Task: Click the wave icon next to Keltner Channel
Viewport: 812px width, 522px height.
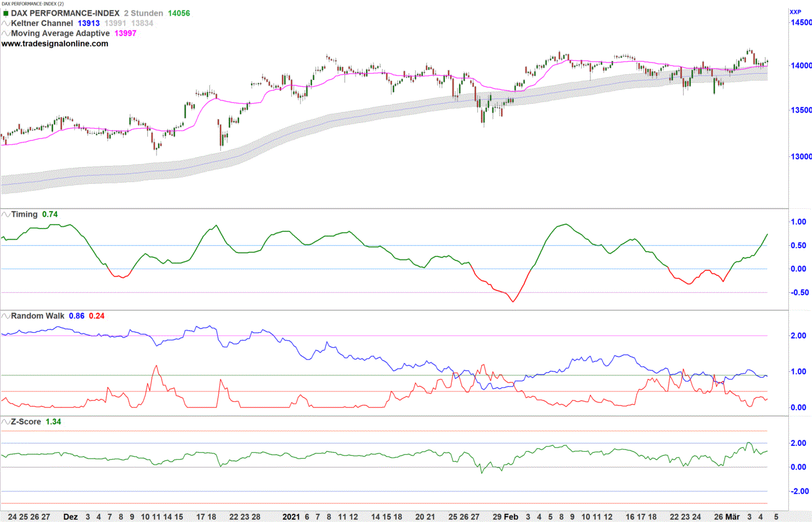Action: pyautogui.click(x=6, y=23)
